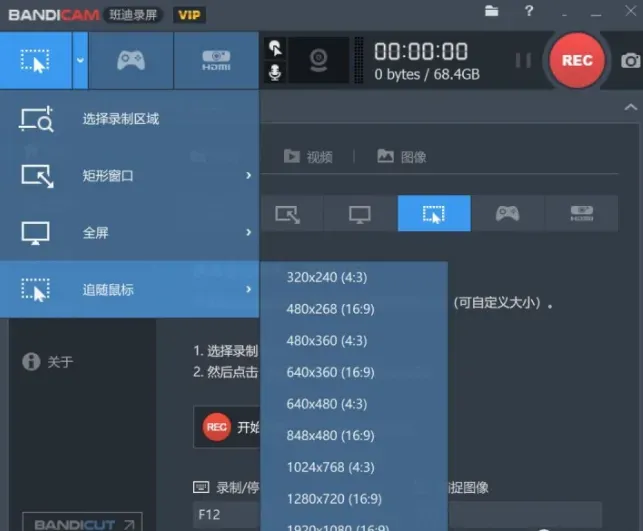Expand the 全屏 submenu arrow
Image resolution: width=643 pixels, height=531 pixels.
(249, 232)
